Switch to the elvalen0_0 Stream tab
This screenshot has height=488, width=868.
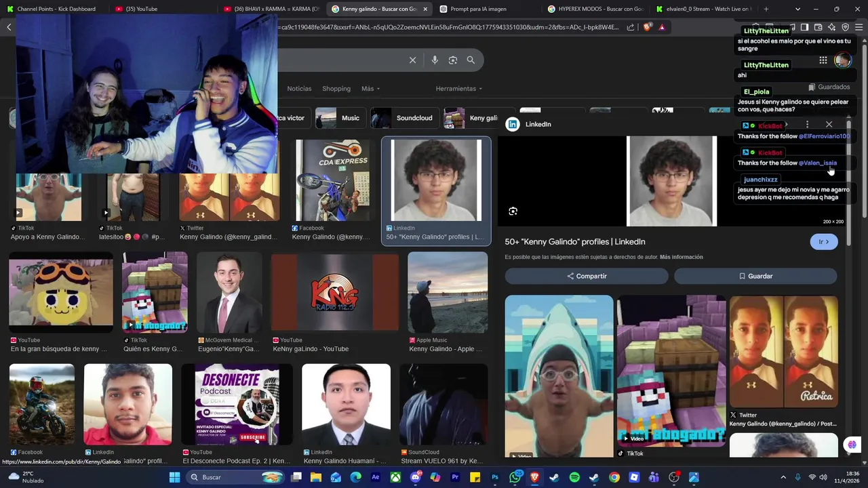coord(703,9)
